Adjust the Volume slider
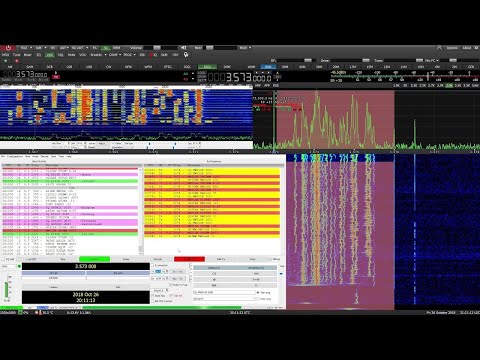 160,48
